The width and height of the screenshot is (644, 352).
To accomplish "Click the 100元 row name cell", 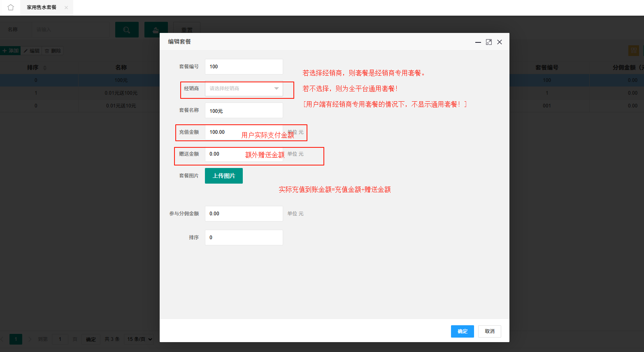I will 121,80.
